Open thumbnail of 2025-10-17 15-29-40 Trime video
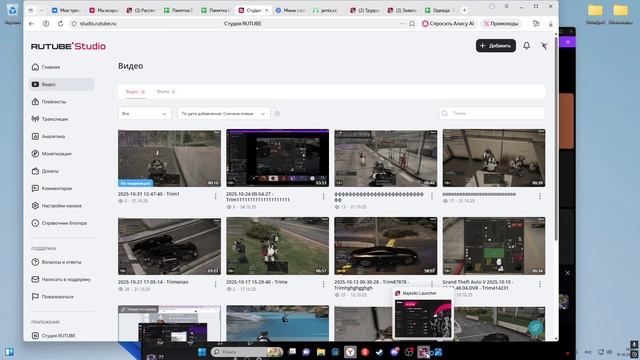The image size is (640, 360). [278, 246]
